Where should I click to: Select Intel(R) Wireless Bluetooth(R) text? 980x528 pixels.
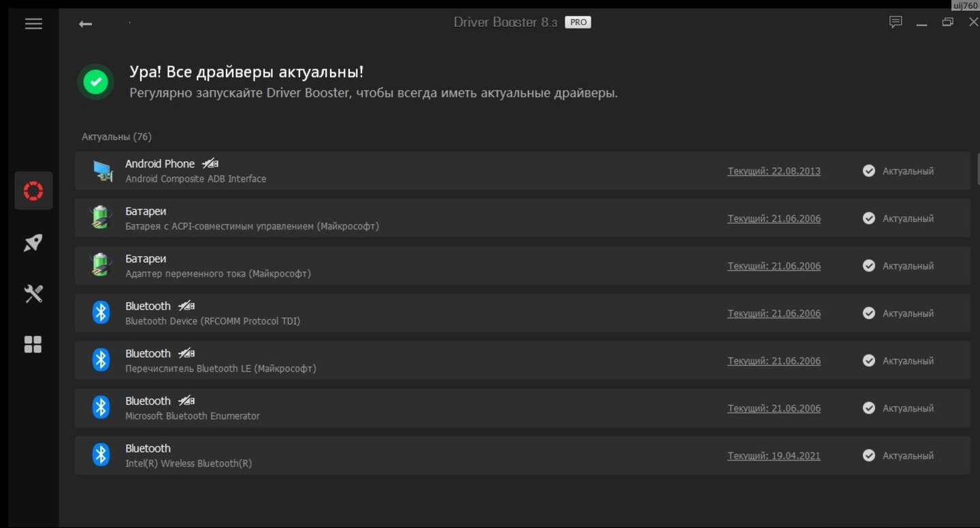coord(189,463)
